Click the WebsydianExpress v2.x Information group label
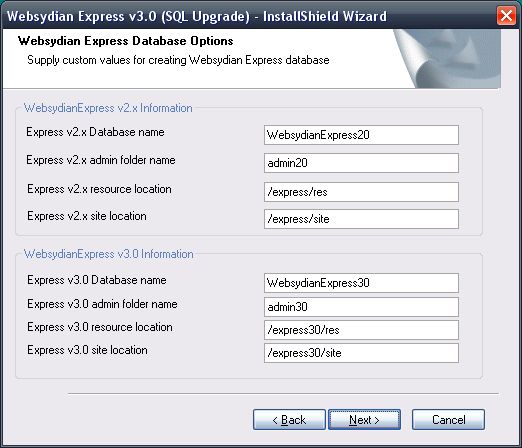 pos(108,108)
